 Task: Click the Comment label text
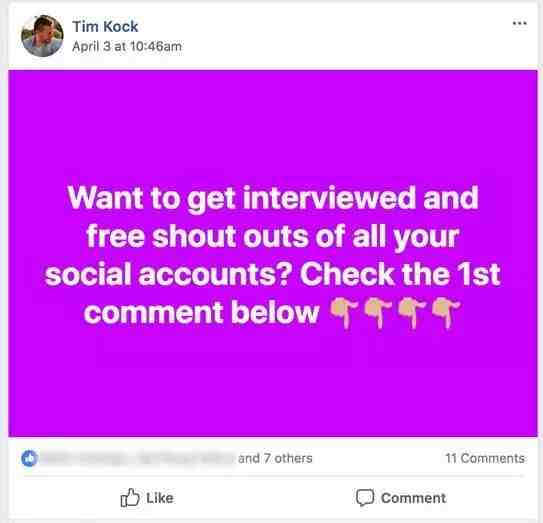tap(413, 498)
